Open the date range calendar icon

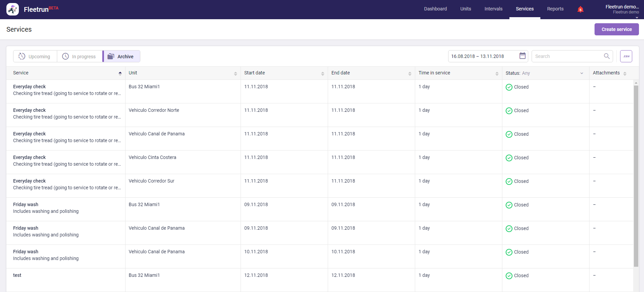click(x=522, y=56)
